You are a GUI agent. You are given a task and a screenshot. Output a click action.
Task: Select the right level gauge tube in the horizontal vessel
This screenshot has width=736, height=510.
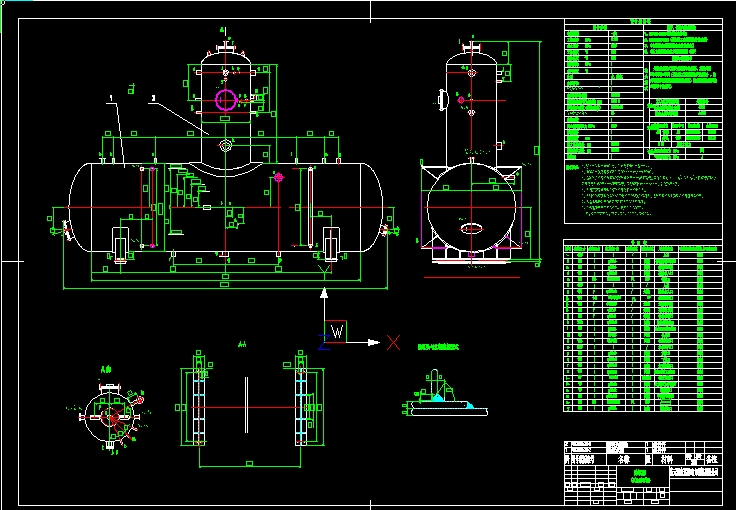pos(310,207)
